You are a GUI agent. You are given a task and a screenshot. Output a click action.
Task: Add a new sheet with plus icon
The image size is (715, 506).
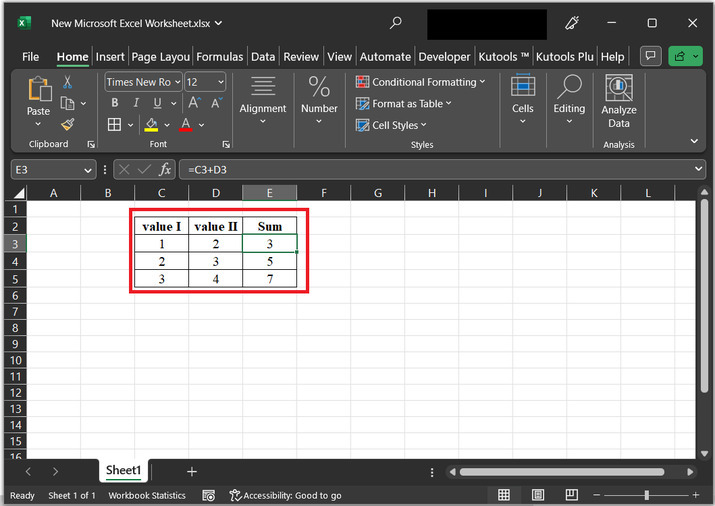point(192,471)
